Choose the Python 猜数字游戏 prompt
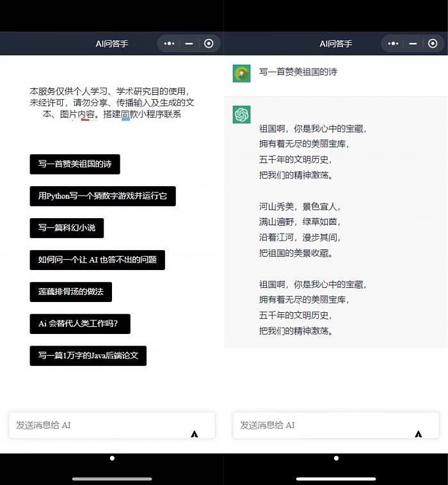The height and width of the screenshot is (485, 448). (102, 196)
